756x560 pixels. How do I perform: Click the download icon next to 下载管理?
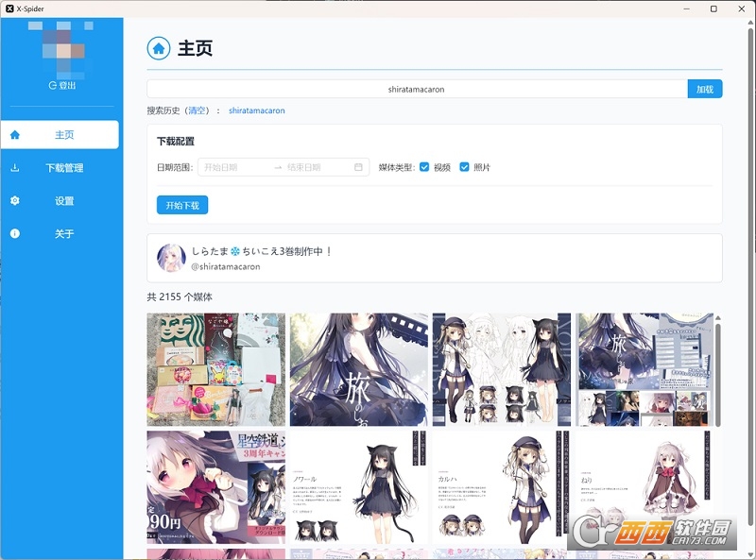pos(15,168)
